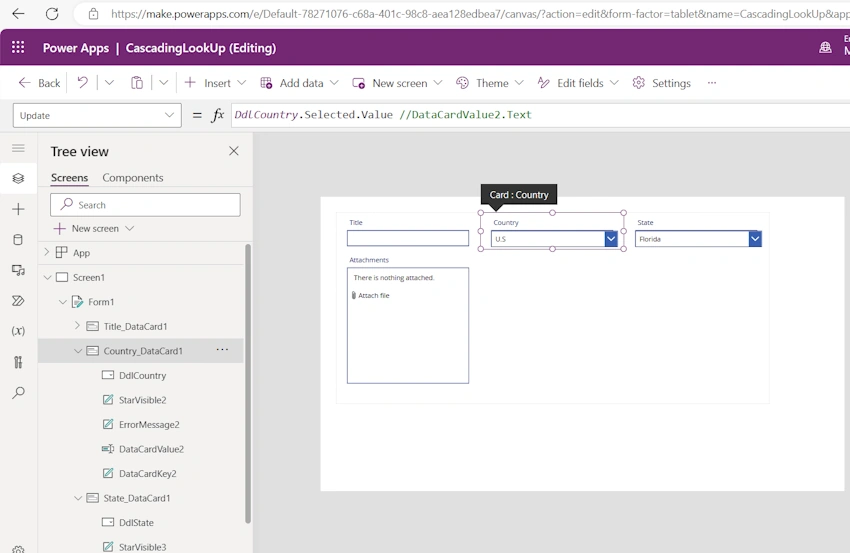The image size is (850, 553).
Task: Select the App item in tree
Action: 81,253
